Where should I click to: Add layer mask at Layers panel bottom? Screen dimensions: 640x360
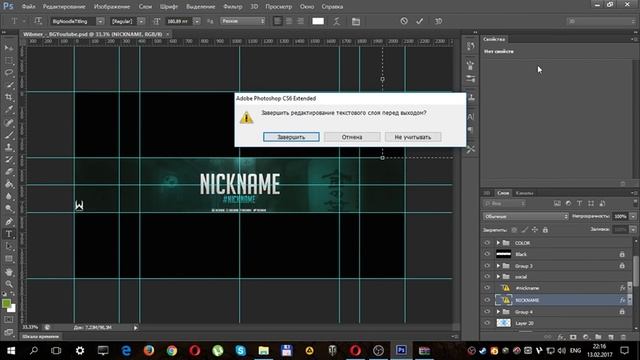pos(573,337)
